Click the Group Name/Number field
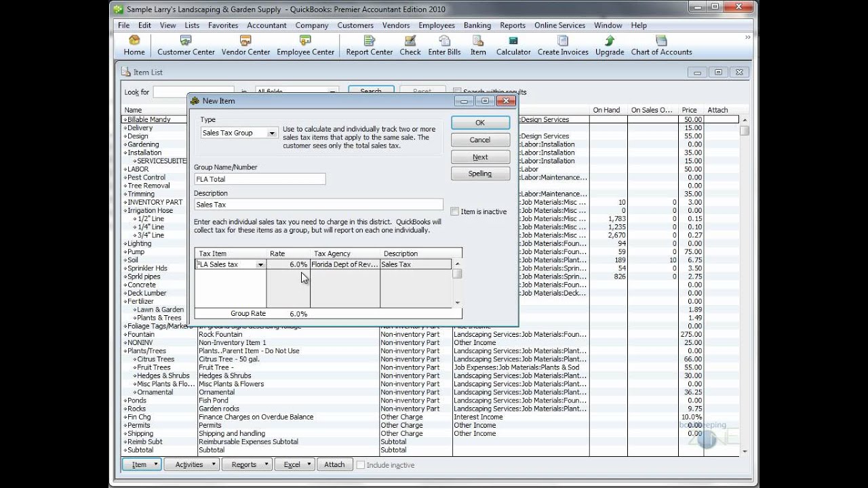Screen dimensions: 868x488 260,179
